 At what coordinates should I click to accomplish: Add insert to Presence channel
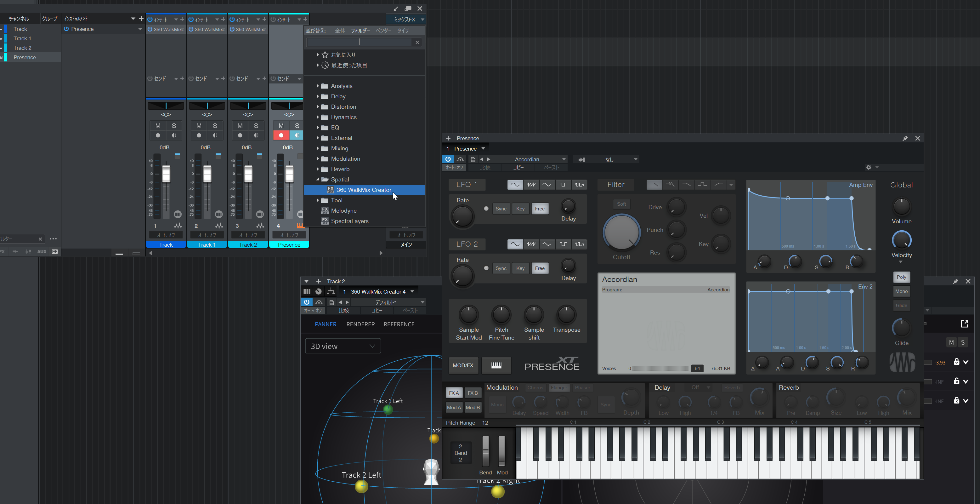click(305, 20)
